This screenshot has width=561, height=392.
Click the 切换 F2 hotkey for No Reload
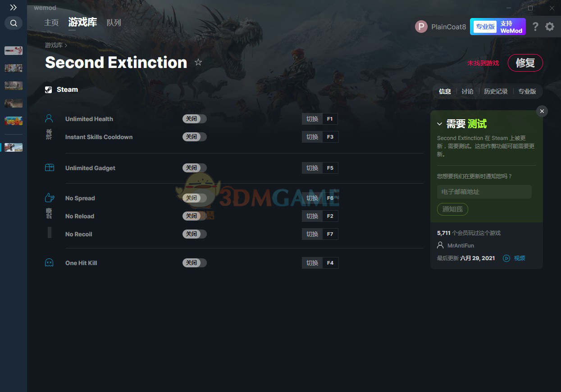[320, 216]
